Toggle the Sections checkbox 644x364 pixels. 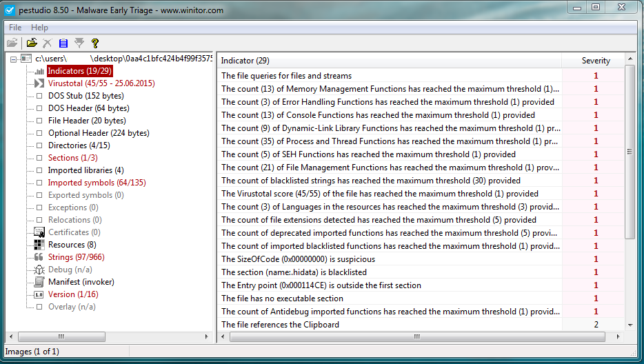(39, 158)
